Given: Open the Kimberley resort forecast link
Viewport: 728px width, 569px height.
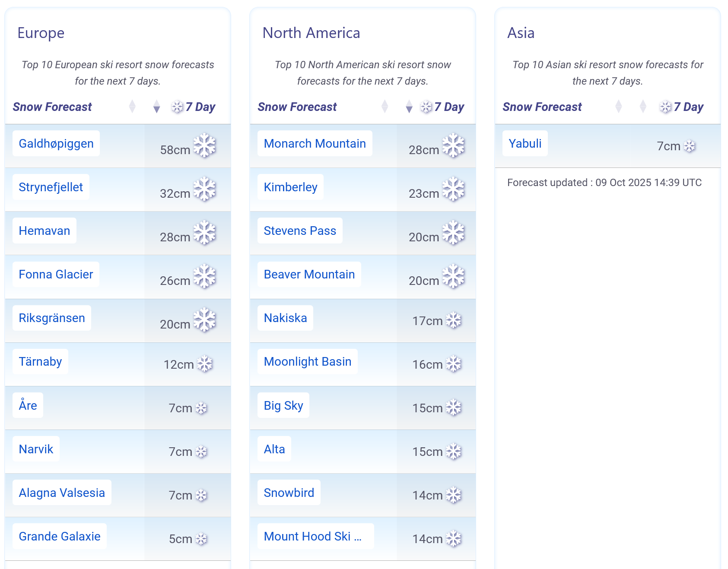Looking at the screenshot, I should [290, 187].
